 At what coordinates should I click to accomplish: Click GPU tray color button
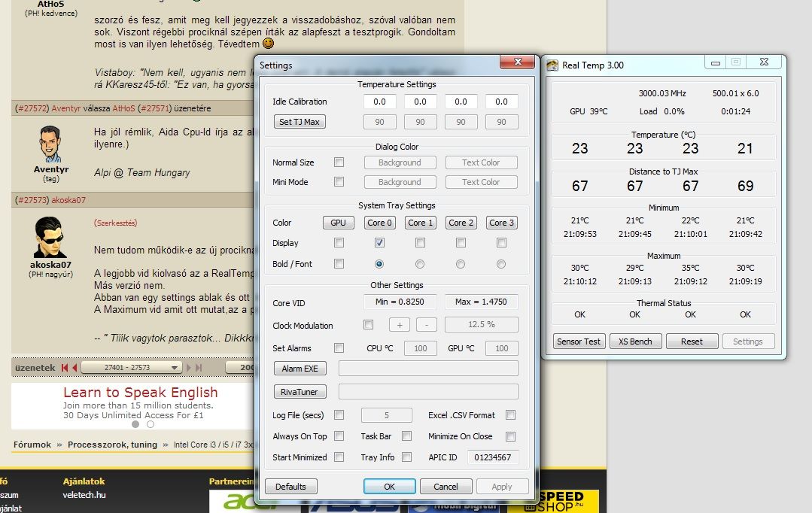(x=338, y=223)
